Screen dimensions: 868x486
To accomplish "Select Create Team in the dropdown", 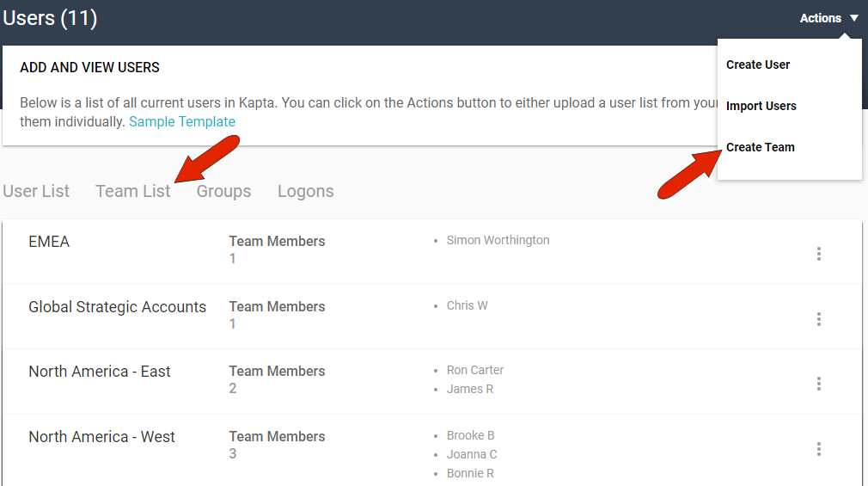I will (x=760, y=147).
